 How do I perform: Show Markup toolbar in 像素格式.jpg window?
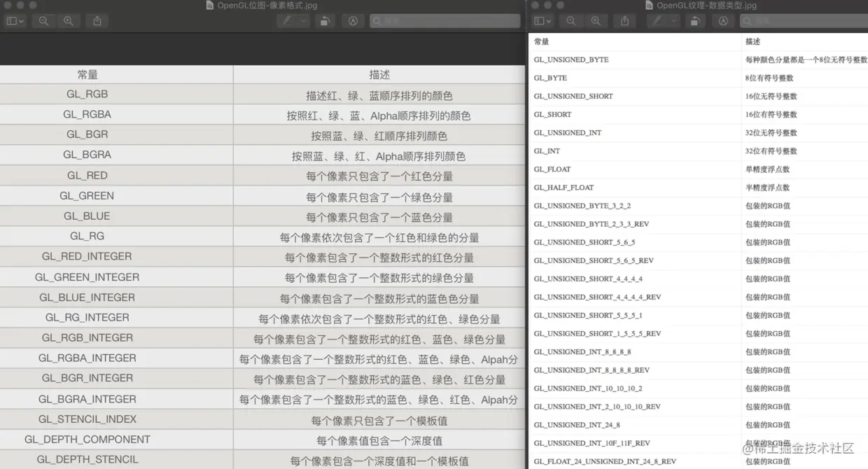(353, 21)
